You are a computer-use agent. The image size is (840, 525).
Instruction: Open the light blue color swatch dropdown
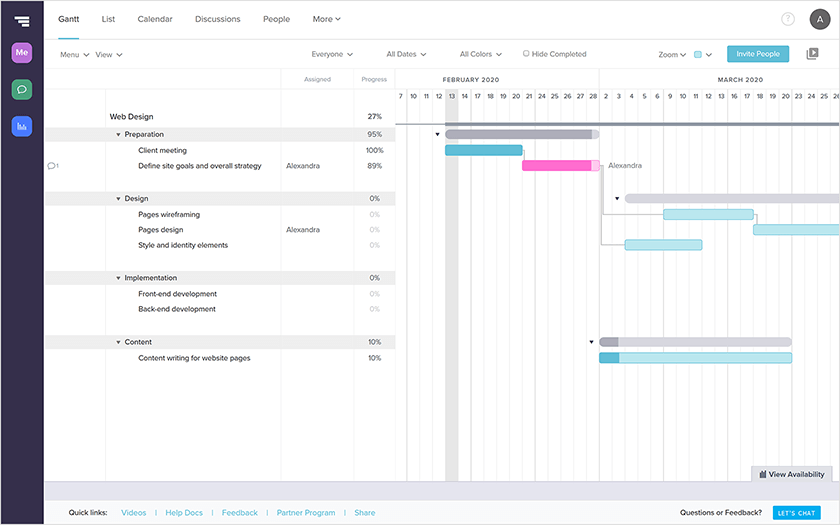[x=703, y=55]
